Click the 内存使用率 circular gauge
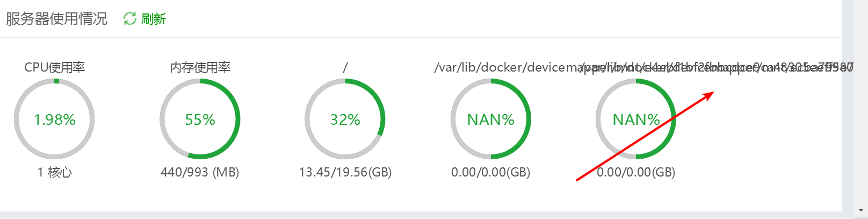The image size is (868, 219). point(200,119)
